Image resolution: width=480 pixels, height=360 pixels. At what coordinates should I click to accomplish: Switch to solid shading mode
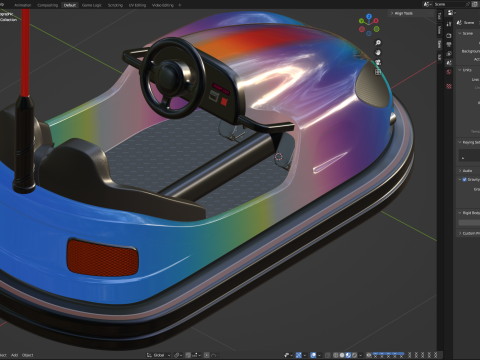click(x=342, y=355)
